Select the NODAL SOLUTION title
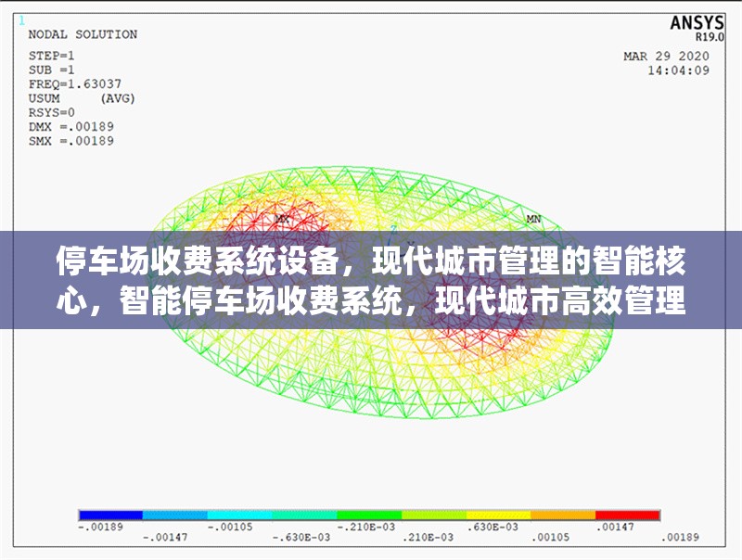This screenshot has width=742, height=560. pyautogui.click(x=83, y=32)
